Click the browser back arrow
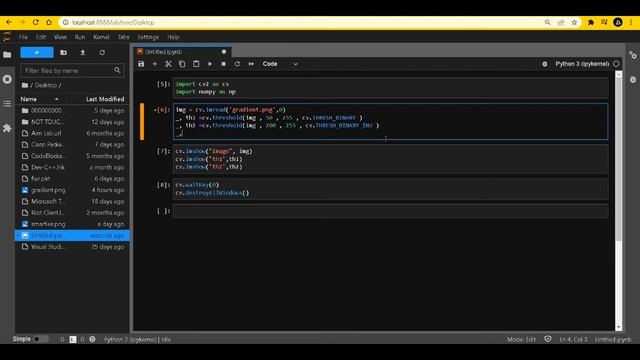The width and height of the screenshot is (640, 360). point(9,22)
